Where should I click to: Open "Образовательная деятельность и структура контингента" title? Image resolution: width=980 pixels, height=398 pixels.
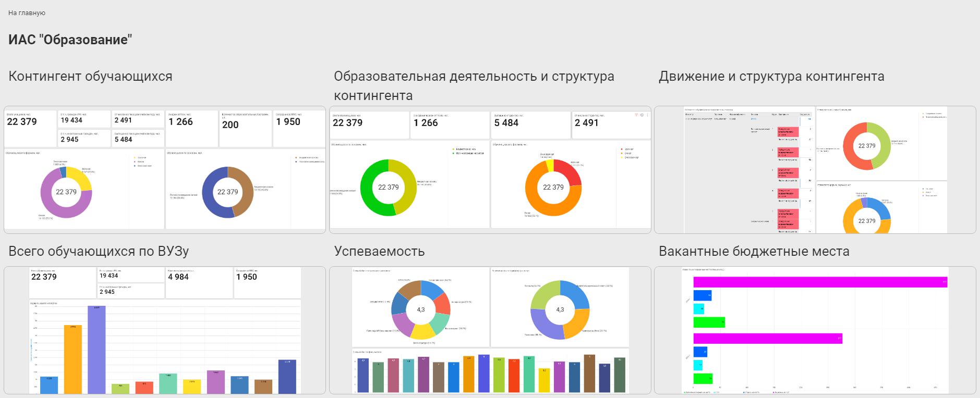tap(474, 86)
